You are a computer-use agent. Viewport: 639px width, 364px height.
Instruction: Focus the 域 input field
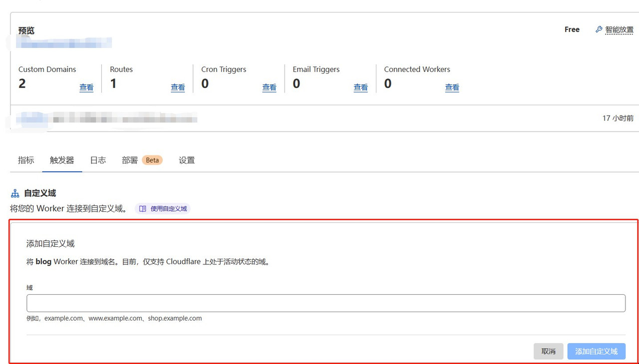coord(326,303)
